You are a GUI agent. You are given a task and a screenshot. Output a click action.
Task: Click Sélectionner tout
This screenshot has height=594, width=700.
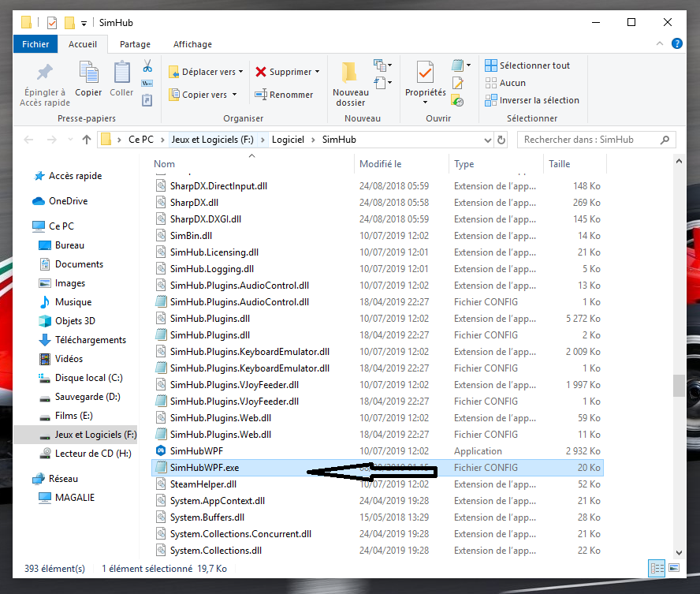(x=527, y=65)
